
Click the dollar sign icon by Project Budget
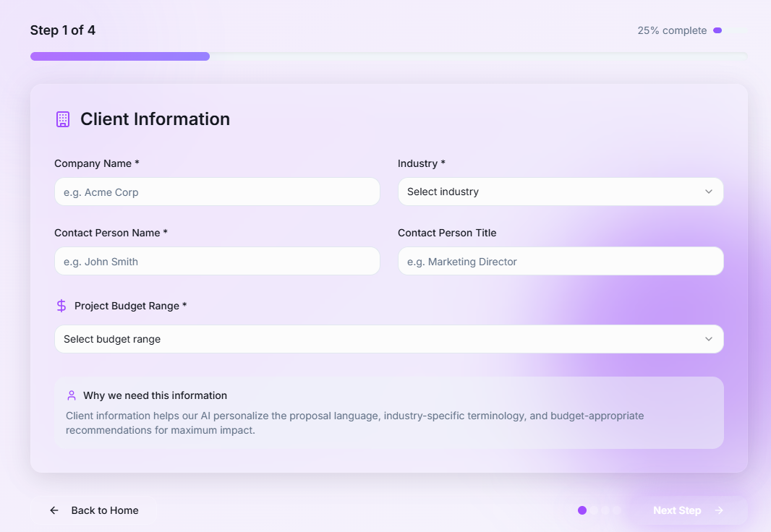61,306
